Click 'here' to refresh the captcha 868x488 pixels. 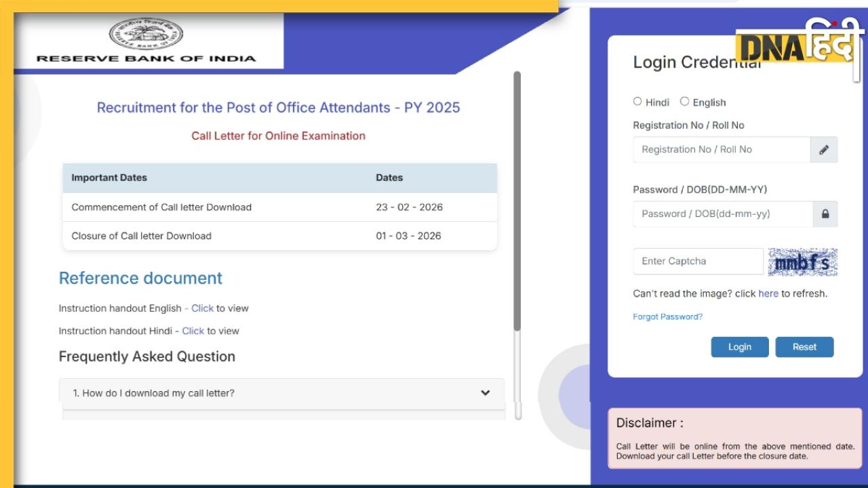pos(768,293)
